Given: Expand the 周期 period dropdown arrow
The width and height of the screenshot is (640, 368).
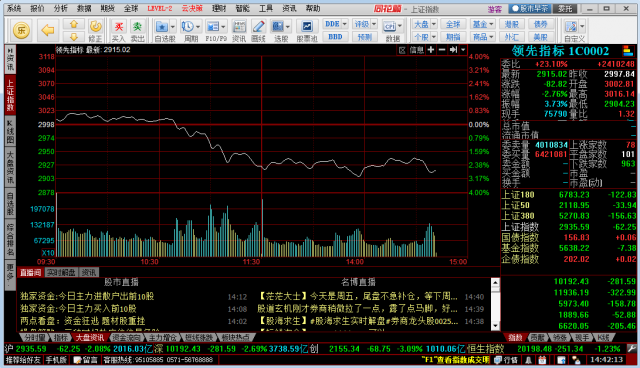Looking at the screenshot, I should [198, 27].
